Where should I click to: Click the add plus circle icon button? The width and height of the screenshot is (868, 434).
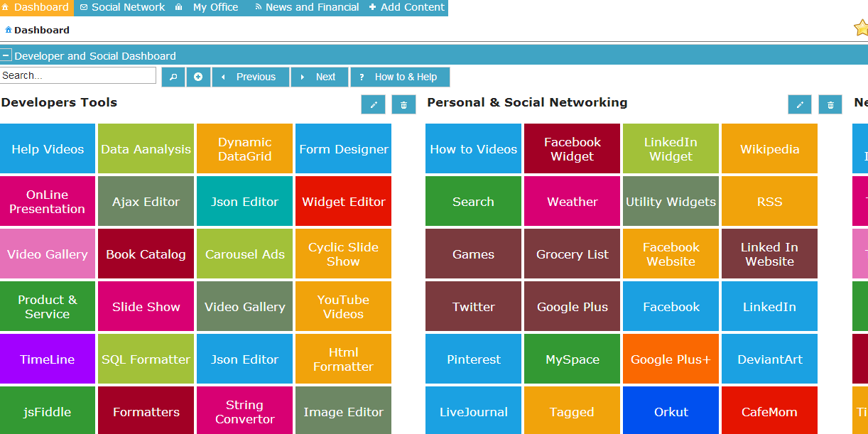(198, 77)
